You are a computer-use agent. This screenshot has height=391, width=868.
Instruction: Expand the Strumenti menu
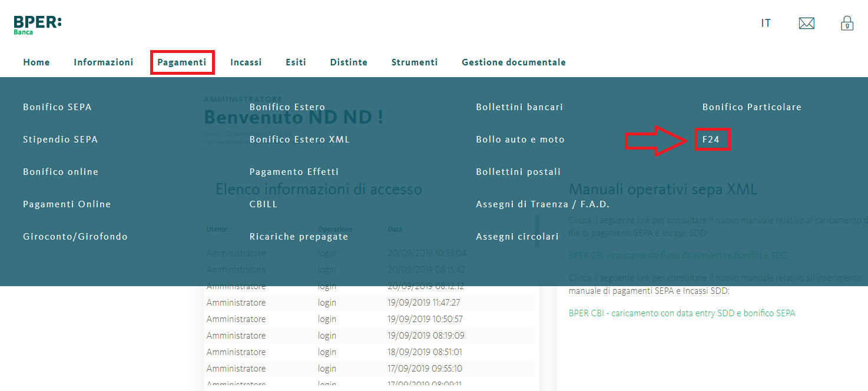click(x=415, y=62)
